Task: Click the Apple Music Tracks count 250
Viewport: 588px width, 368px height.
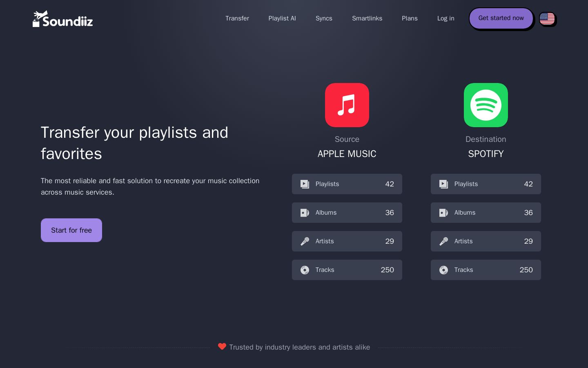Action: point(388,270)
